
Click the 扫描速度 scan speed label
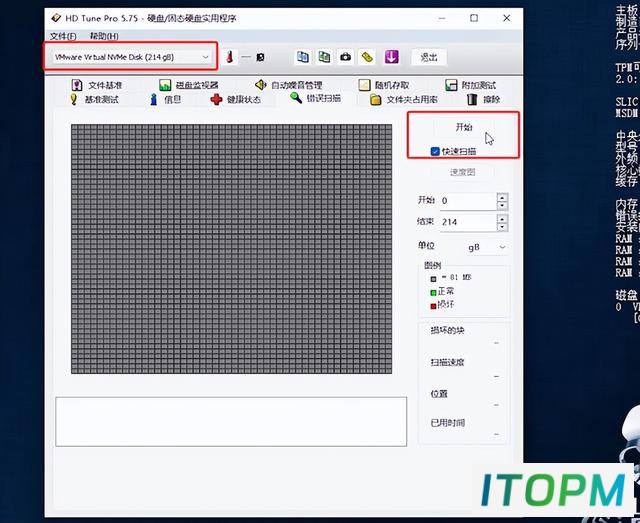(447, 362)
